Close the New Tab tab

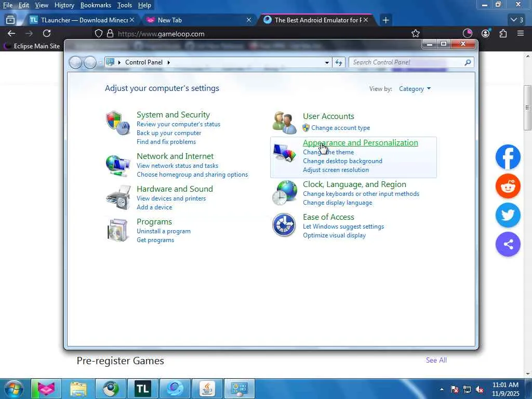(249, 20)
